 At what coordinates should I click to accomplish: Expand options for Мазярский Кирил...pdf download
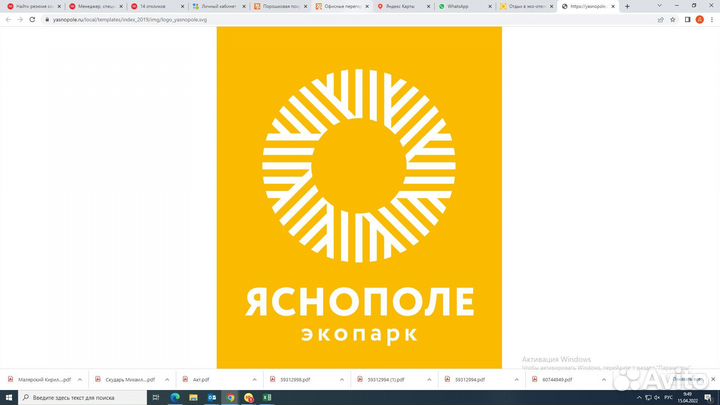(x=80, y=380)
